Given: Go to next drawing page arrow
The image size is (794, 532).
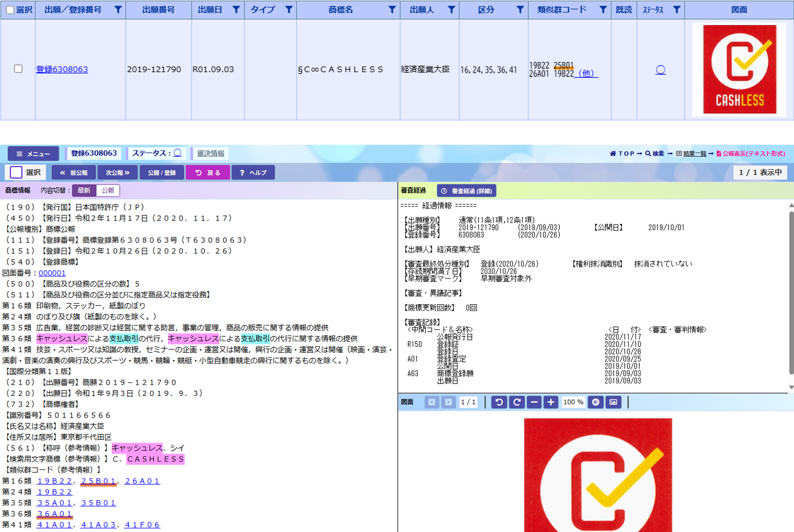Looking at the screenshot, I should [449, 402].
